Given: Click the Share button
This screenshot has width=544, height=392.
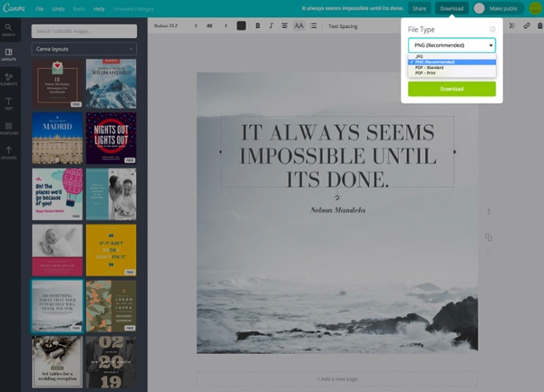Looking at the screenshot, I should click(x=419, y=9).
